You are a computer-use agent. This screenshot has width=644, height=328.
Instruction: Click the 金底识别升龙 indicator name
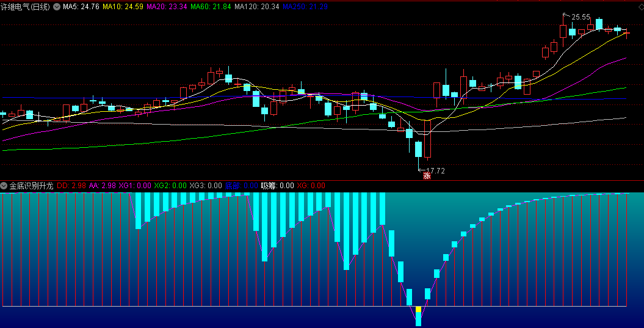[x=31, y=186]
